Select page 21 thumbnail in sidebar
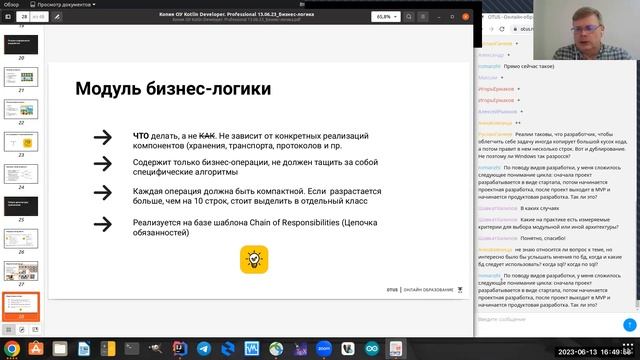Screen dimensions: 640x360 (21, 77)
